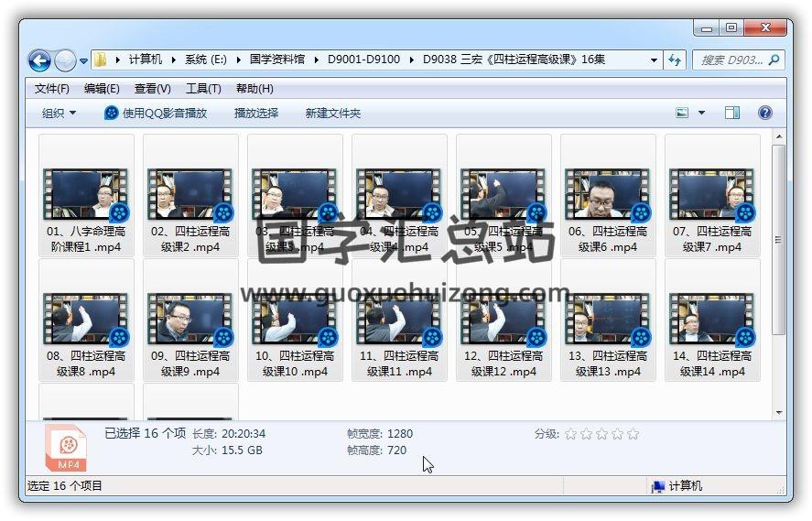Open Help with question mark icon
This screenshot has width=812, height=521.
click(765, 113)
